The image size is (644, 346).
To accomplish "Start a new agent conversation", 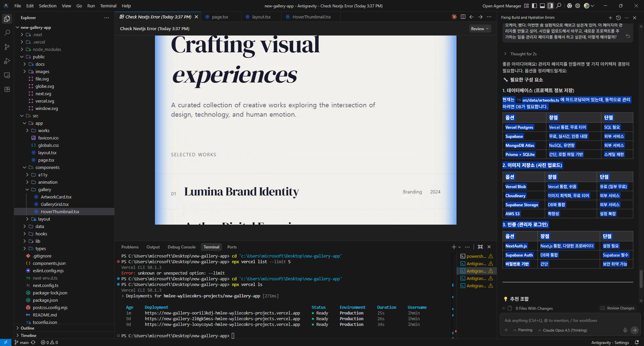I will click(x=610, y=18).
